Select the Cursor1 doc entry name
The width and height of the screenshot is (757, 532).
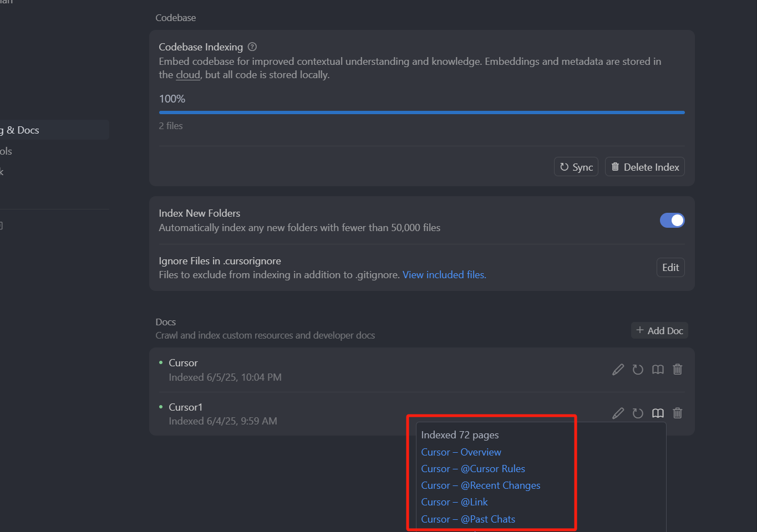click(x=186, y=407)
